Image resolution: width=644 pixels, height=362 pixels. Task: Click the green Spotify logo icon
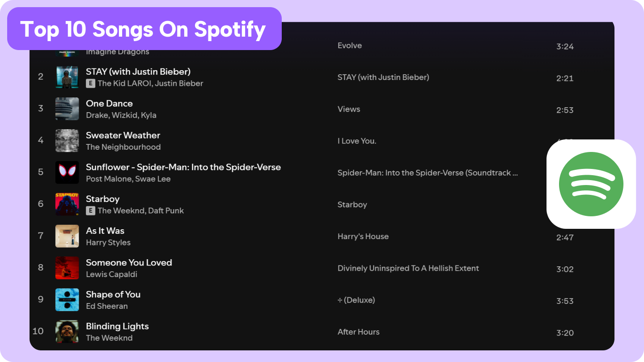(591, 184)
